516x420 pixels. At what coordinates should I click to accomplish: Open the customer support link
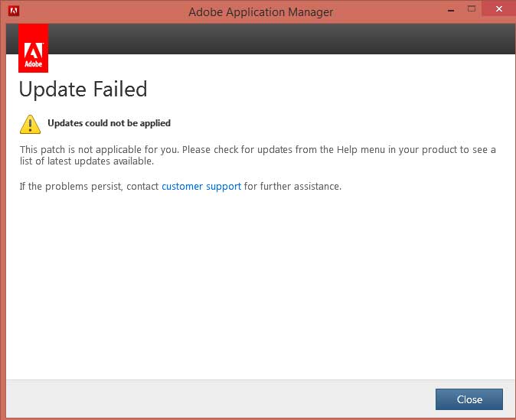point(201,187)
